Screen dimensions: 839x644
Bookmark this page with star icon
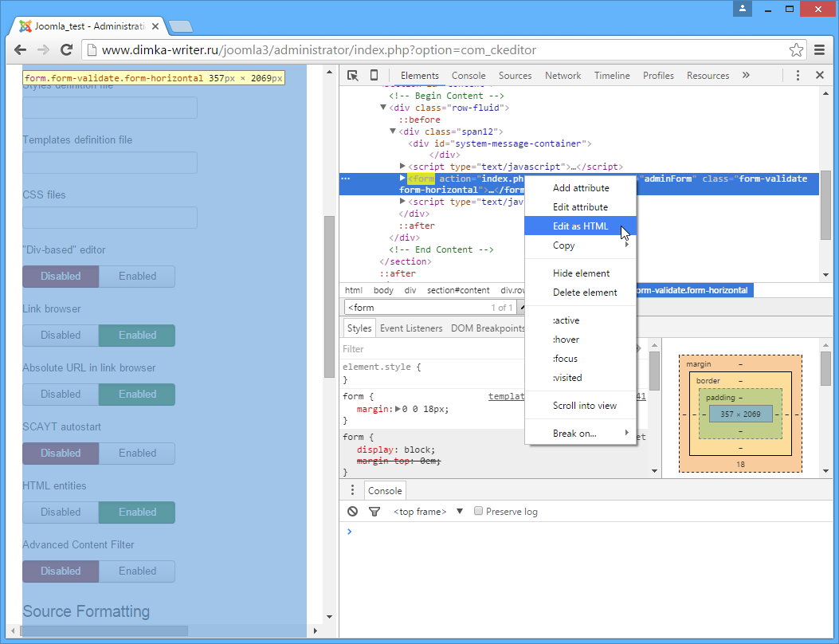pos(796,50)
